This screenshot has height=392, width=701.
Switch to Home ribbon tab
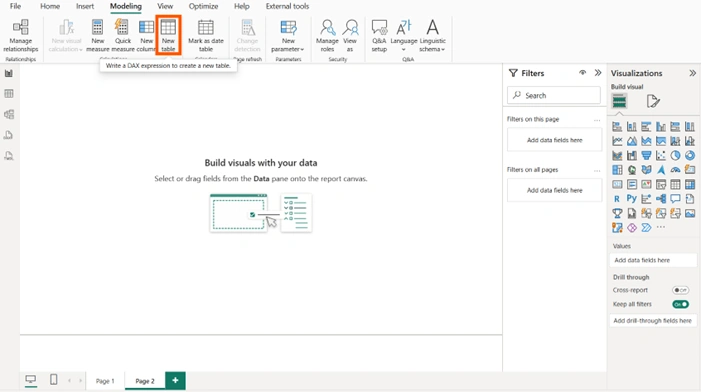click(x=50, y=6)
